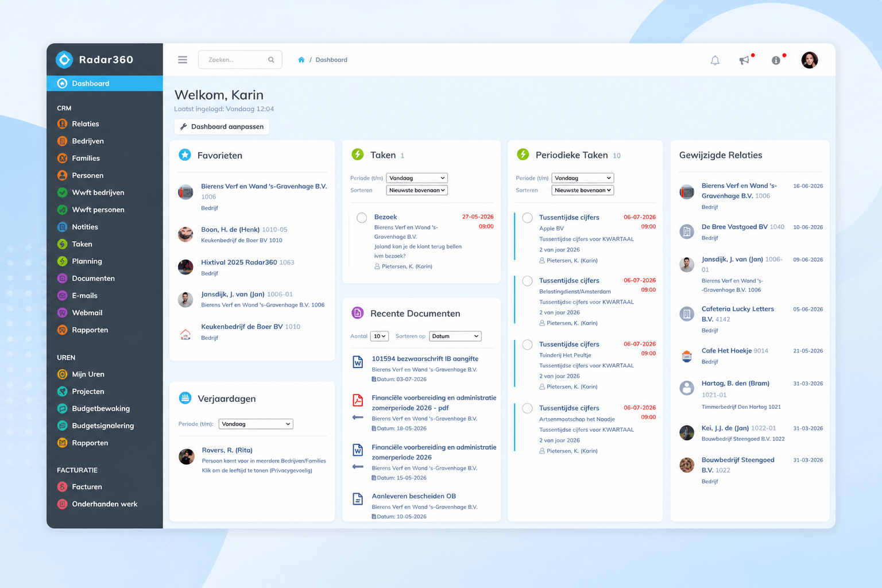Open the info icon in header
Viewport: 882px width, 588px height.
(776, 60)
